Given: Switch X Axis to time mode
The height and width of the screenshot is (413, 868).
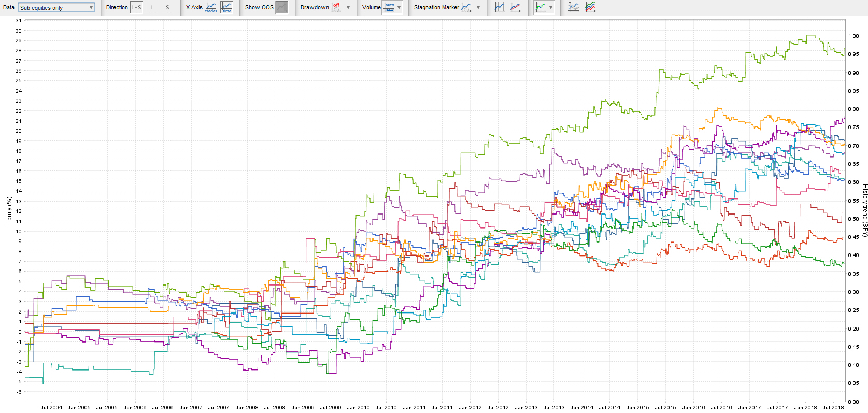Looking at the screenshot, I should 227,7.
